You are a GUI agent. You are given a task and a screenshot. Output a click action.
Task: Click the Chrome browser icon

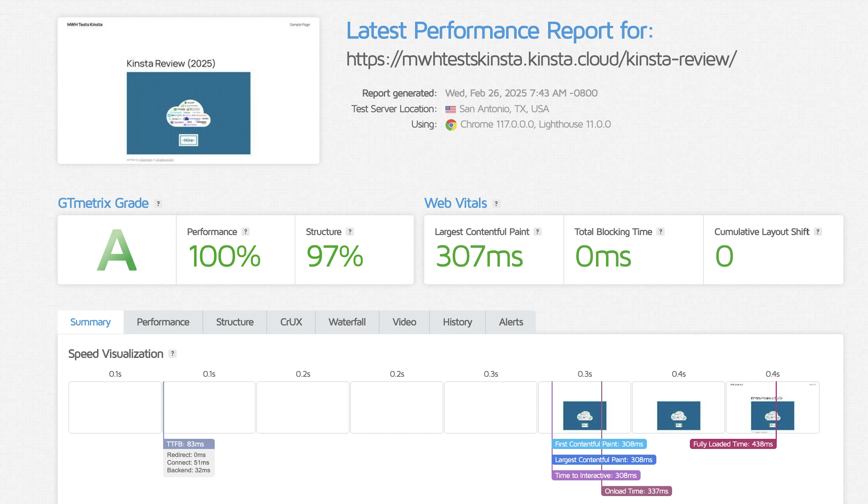click(451, 125)
